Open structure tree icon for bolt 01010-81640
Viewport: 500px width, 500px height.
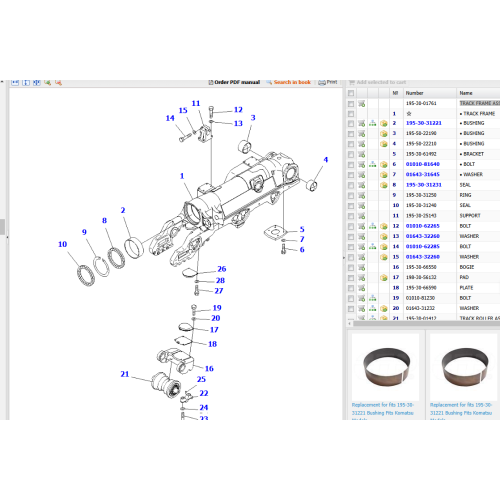point(373,165)
